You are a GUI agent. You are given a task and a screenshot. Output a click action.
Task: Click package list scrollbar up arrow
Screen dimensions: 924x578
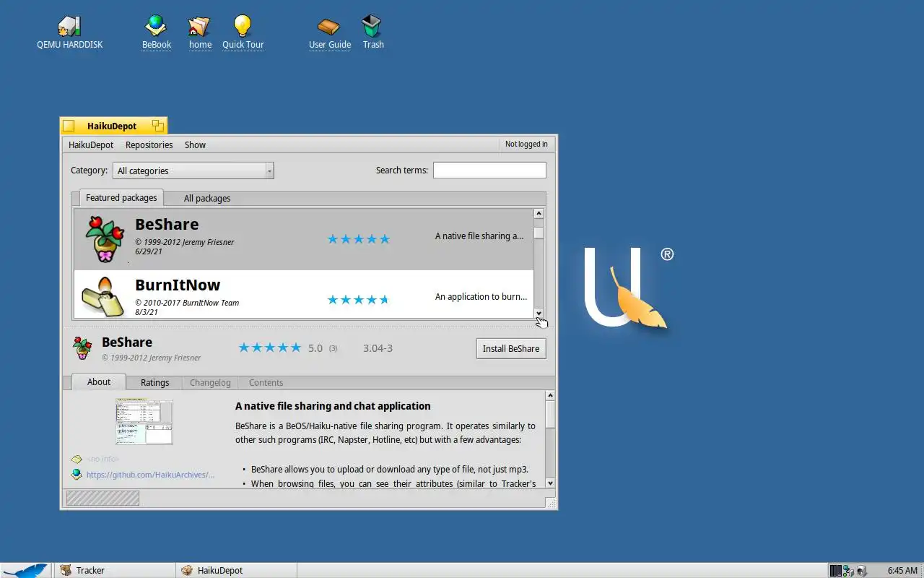pos(539,214)
